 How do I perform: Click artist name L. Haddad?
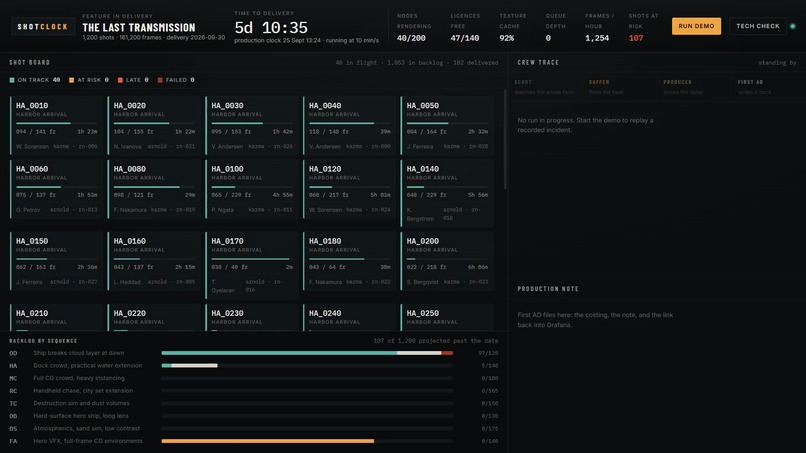click(x=127, y=282)
